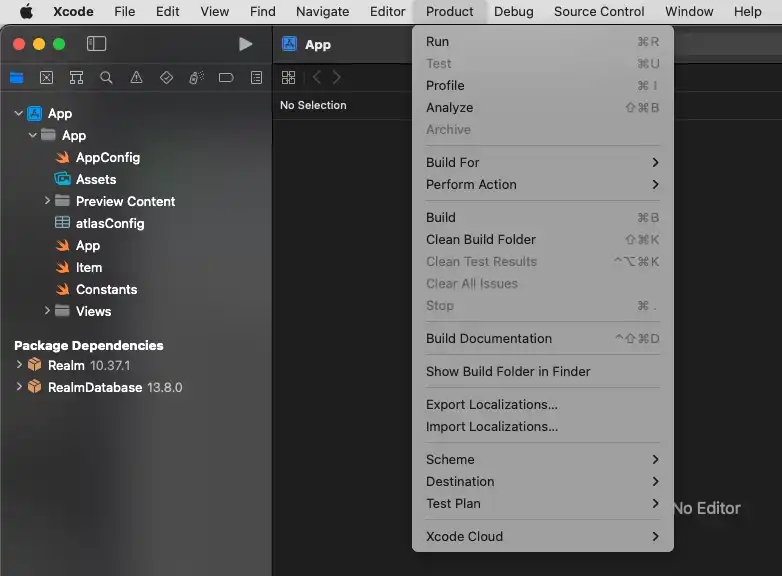Click the related items grid icon
The image size is (782, 576).
(x=288, y=78)
